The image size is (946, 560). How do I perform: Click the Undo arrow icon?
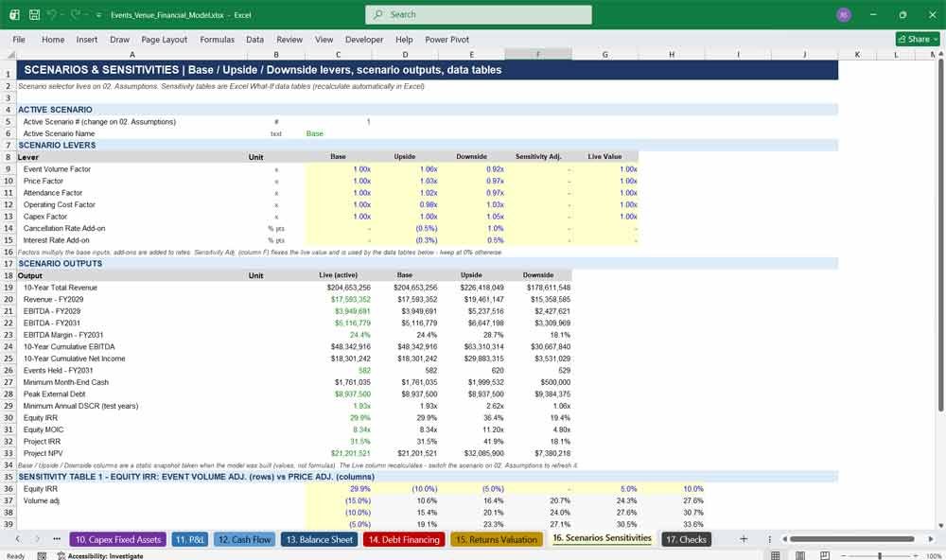coord(52,14)
